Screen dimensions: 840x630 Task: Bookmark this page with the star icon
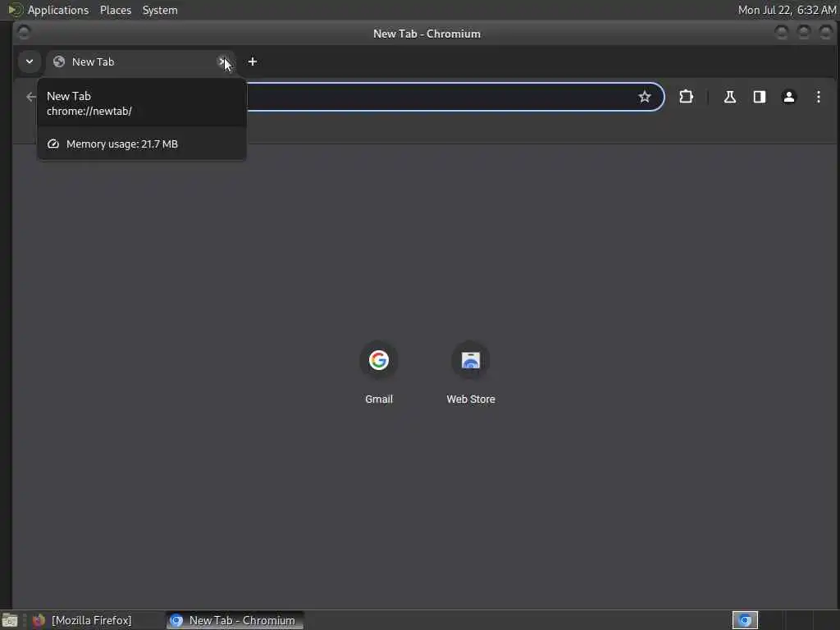click(x=645, y=97)
